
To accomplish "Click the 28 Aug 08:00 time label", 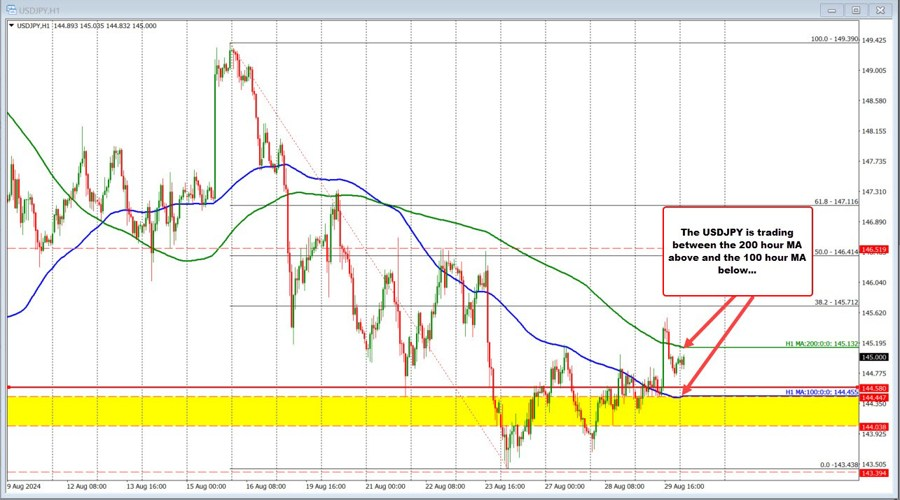I will click(624, 486).
